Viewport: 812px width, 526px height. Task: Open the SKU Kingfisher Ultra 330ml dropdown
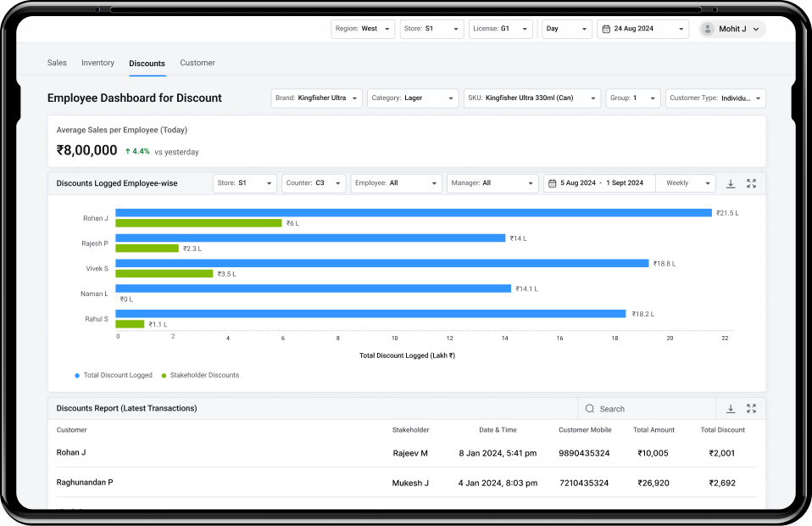[x=533, y=98]
